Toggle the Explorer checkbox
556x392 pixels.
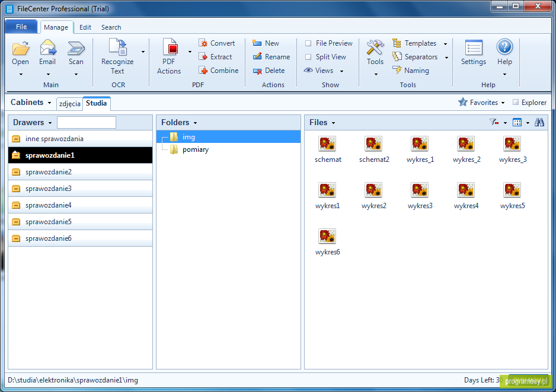516,102
